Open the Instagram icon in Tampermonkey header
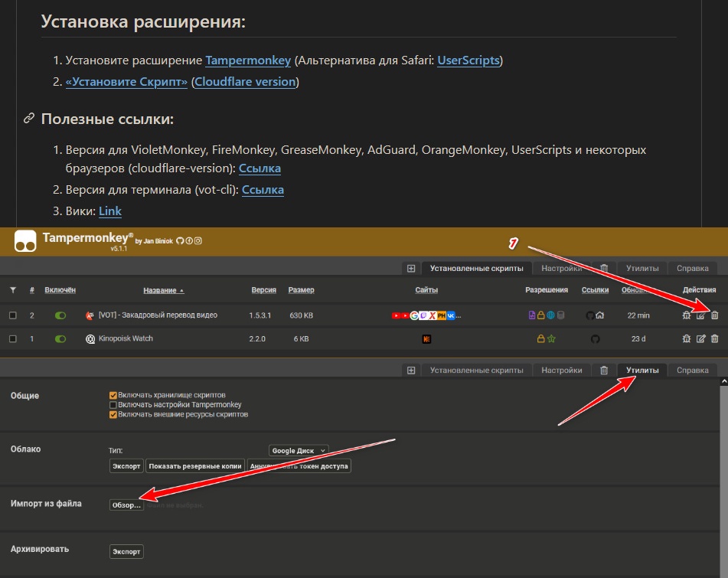 (198, 241)
